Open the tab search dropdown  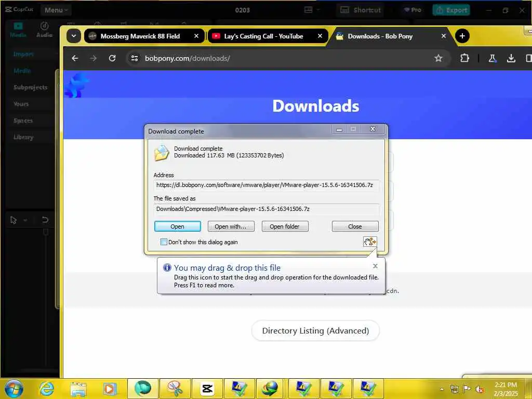coord(74,36)
